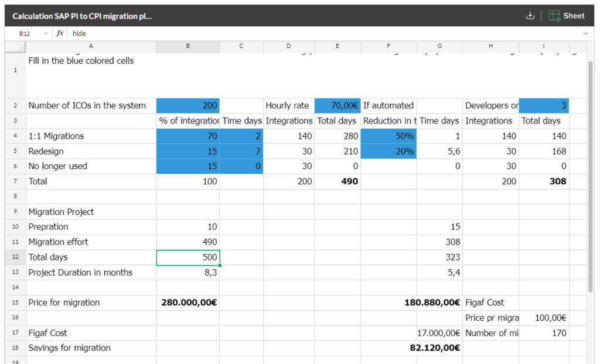Viewport: 600px width, 364px height.
Task: Select the 5,6 time days cell
Action: (x=439, y=152)
